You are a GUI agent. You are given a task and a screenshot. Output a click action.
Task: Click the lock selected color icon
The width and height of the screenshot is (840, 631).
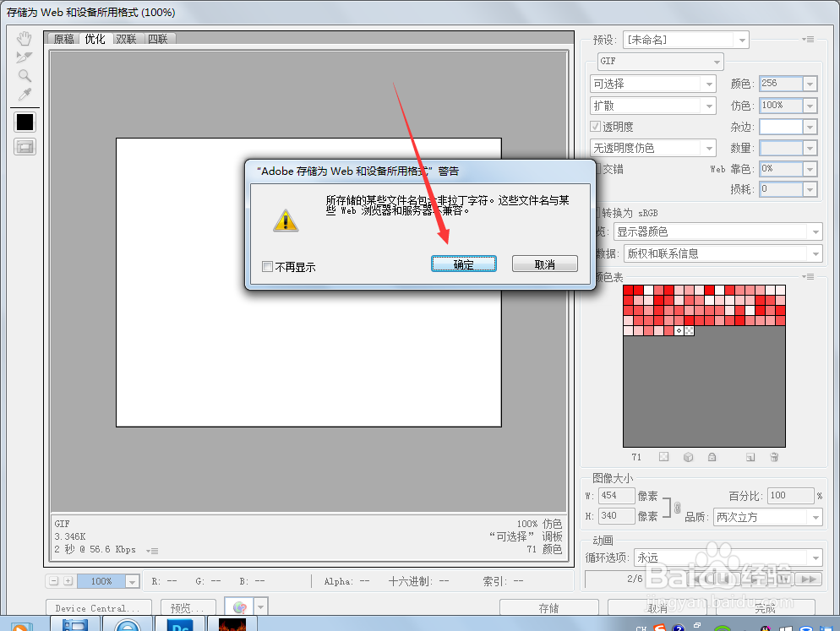(x=712, y=457)
